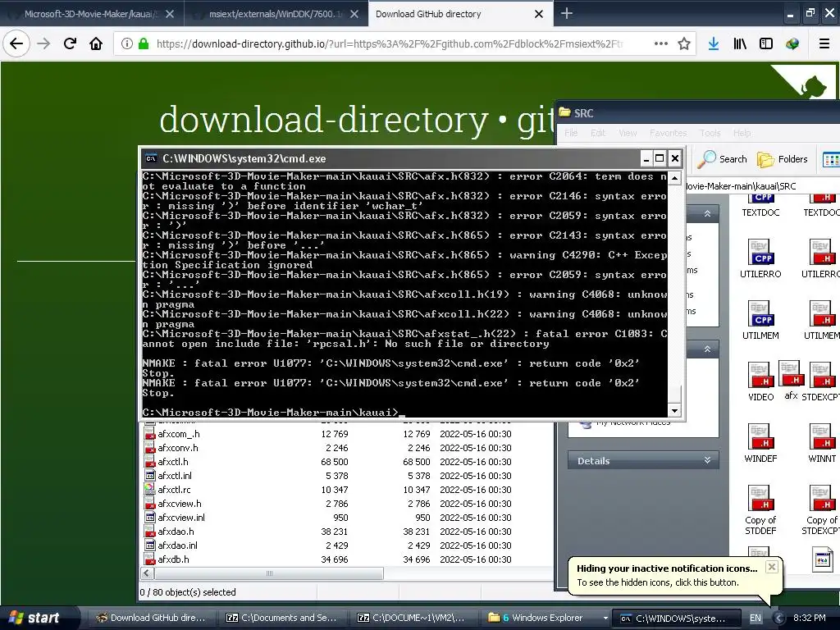
Task: Select the UTILERRO CPP file icon
Action: click(760, 258)
